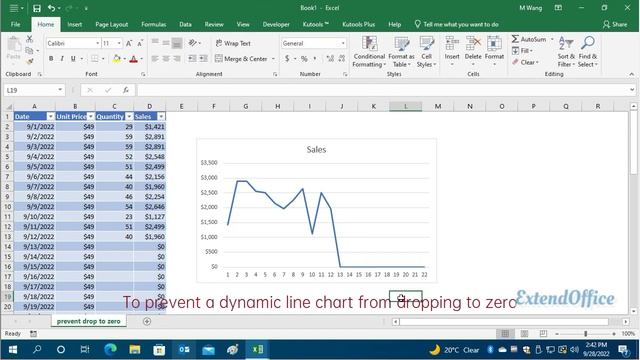Open Find & Select menu
This screenshot has height=360, width=640.
(x=588, y=52)
